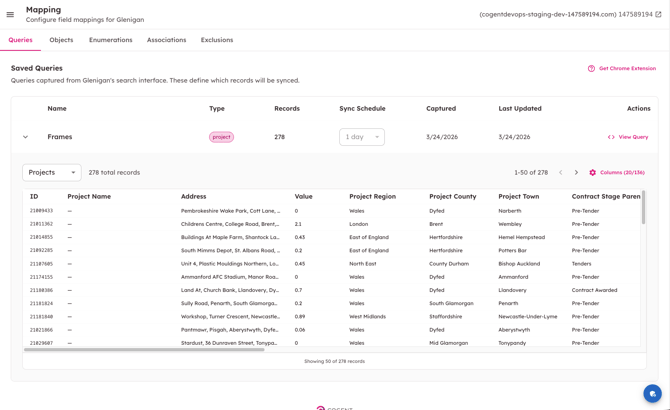Click the West Midlands region cell
The height and width of the screenshot is (410, 670).
click(x=367, y=317)
